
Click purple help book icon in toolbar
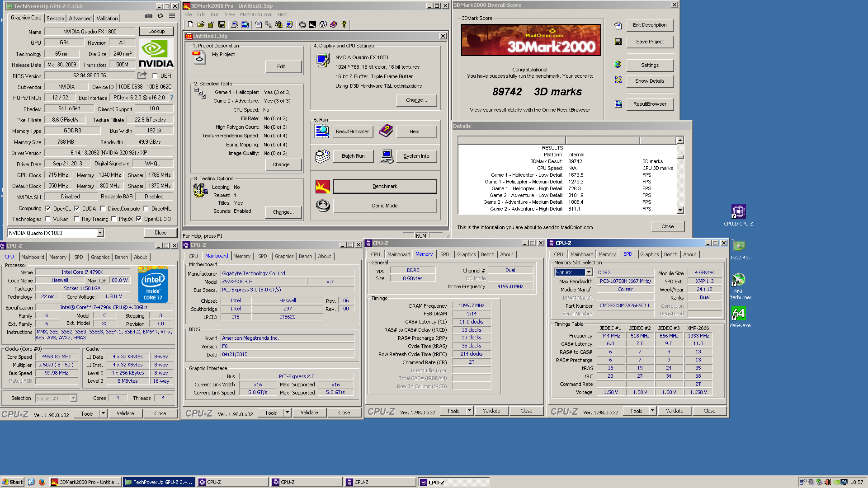[333, 24]
